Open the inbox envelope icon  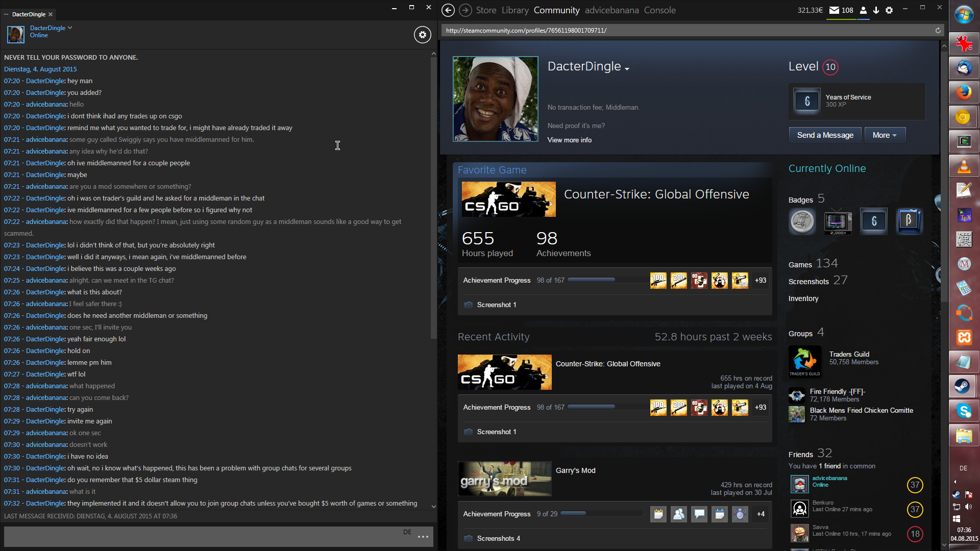tap(834, 10)
